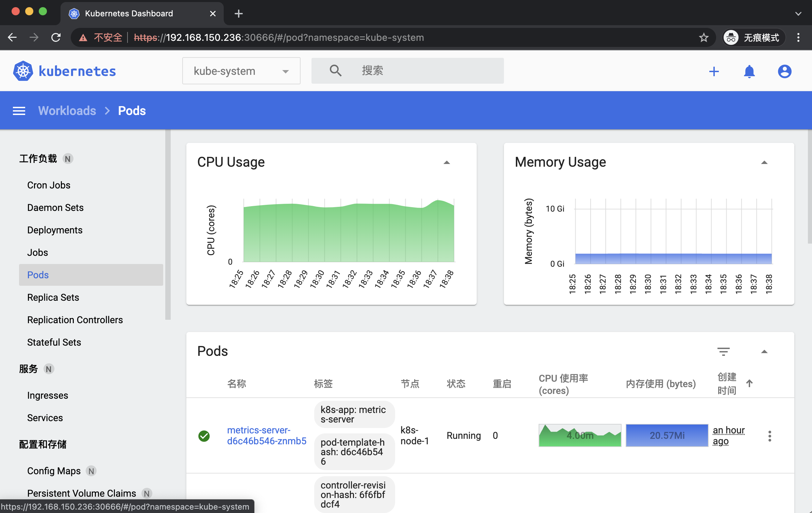Click the sidebar vertical scrollbar

coord(168,225)
